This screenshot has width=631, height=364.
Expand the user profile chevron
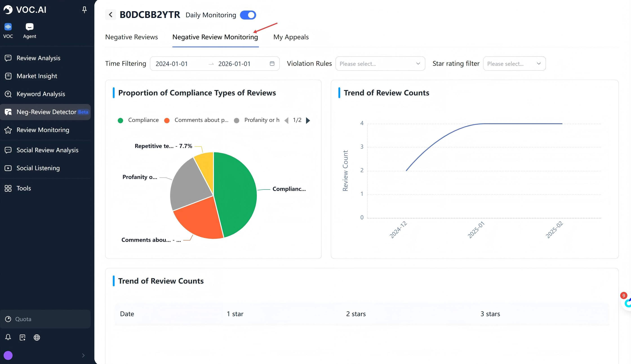[x=83, y=355]
